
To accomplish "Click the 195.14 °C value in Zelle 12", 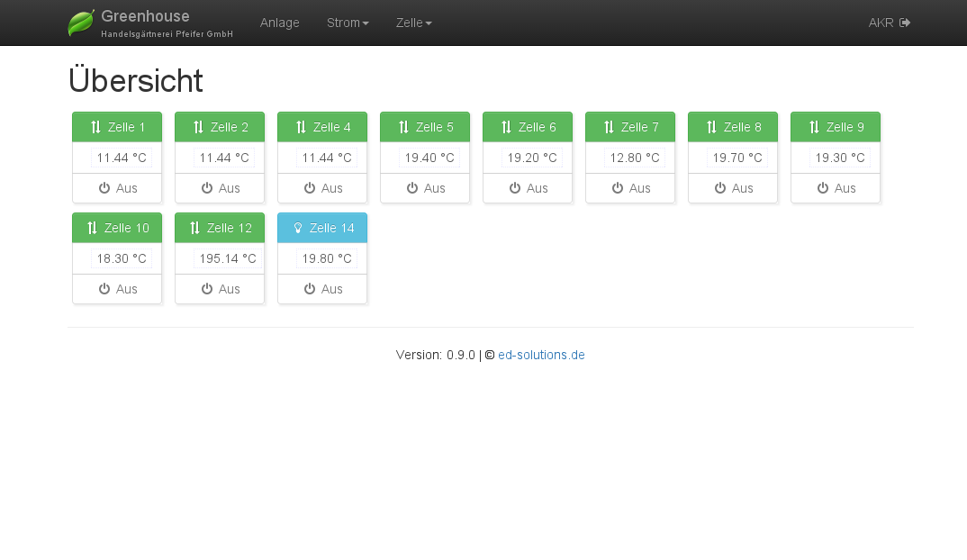I will point(228,258).
